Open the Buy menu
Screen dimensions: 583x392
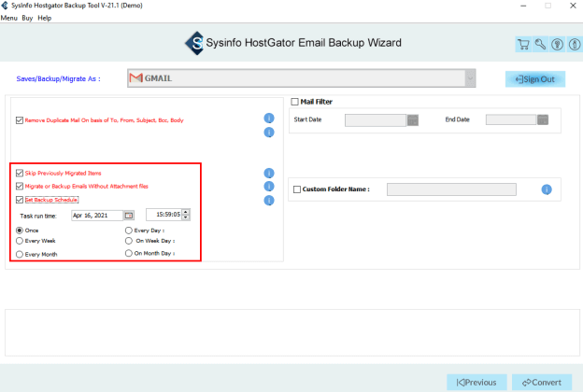click(x=27, y=18)
